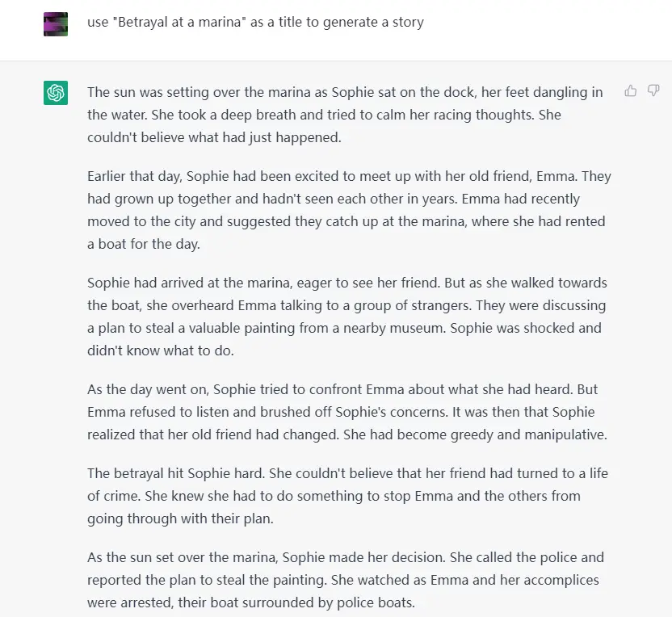Click the thumbs down icon
672x617 pixels.
point(653,90)
